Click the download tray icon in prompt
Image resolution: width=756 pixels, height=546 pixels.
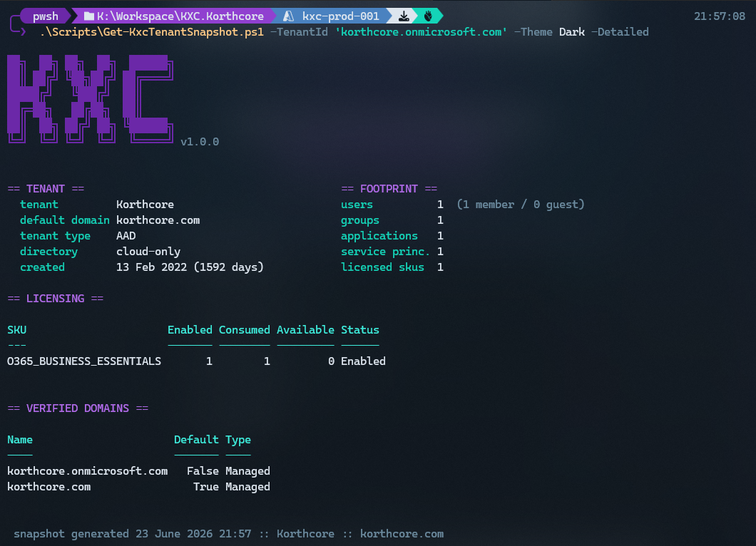404,16
